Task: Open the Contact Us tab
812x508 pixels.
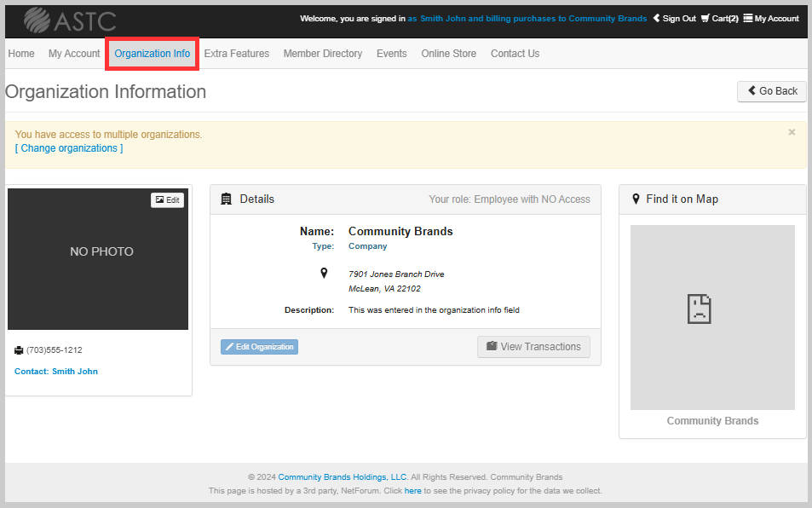Action: 515,54
